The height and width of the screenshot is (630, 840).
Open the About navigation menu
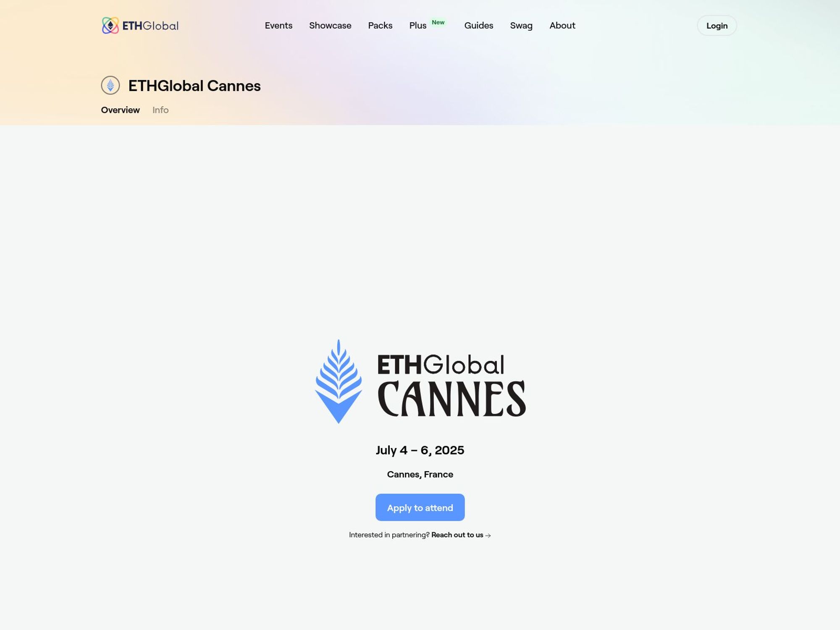pyautogui.click(x=562, y=25)
